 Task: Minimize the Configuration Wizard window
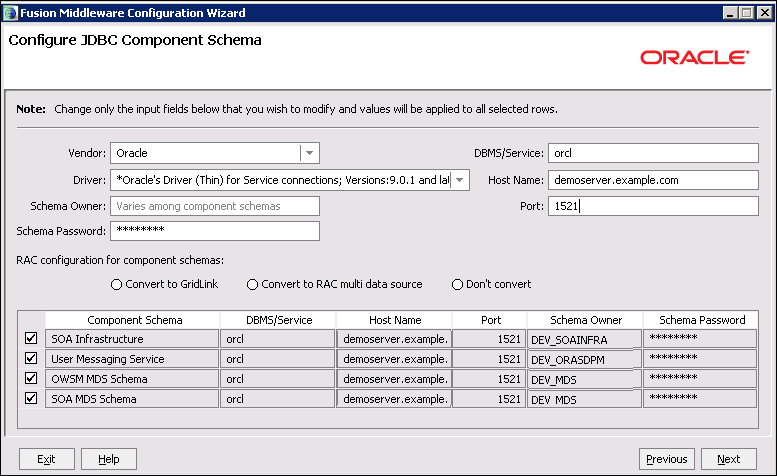730,13
